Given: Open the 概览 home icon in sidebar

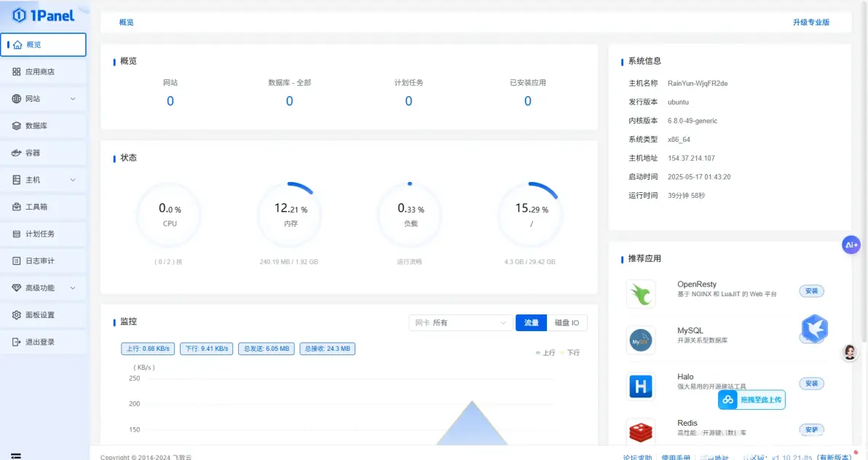Looking at the screenshot, I should pyautogui.click(x=17, y=45).
